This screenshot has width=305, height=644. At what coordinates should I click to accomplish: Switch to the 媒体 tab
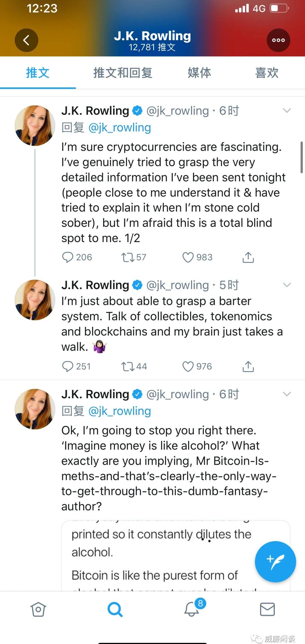click(x=199, y=73)
